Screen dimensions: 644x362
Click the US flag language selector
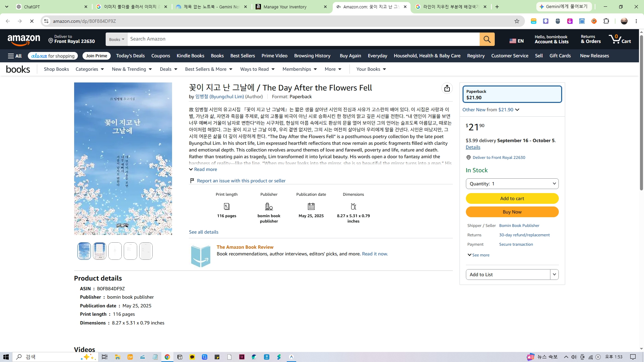517,41
